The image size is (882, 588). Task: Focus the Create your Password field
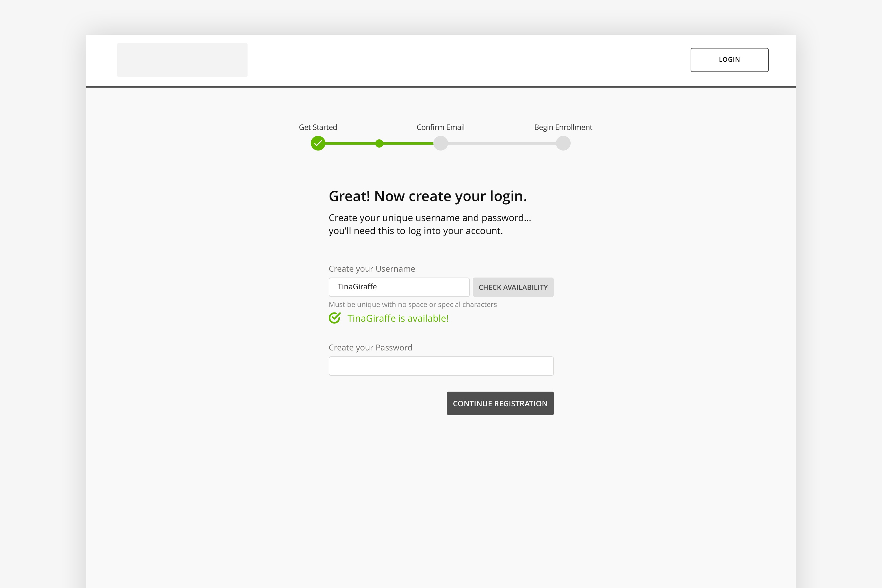(x=441, y=366)
